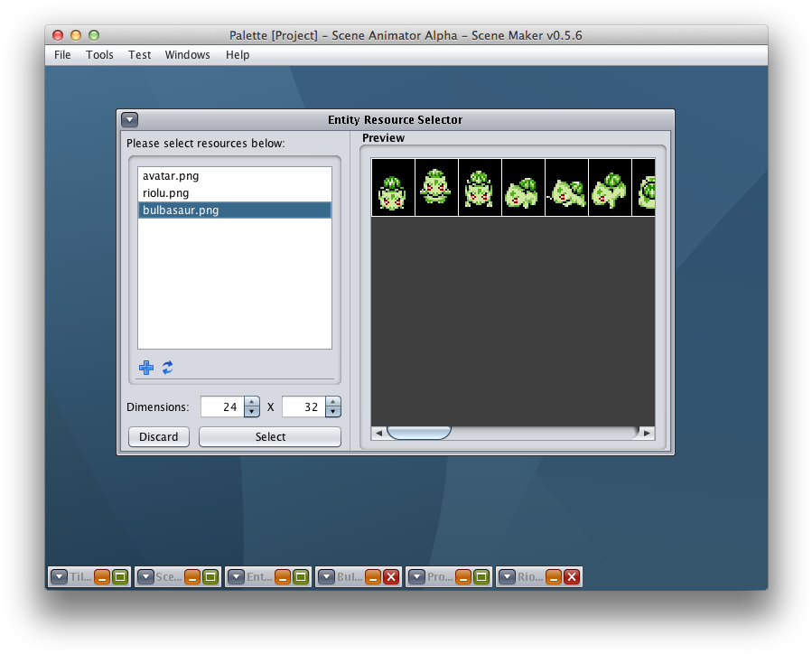Viewport: 812px width, 654px height.
Task: Click the Discard button
Action: [159, 437]
